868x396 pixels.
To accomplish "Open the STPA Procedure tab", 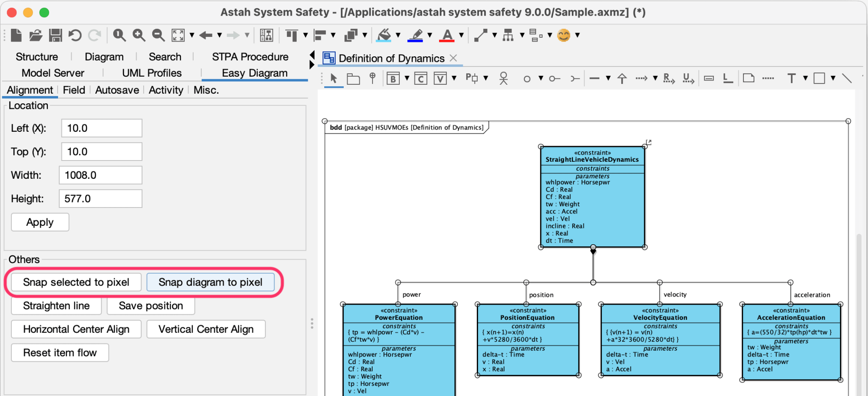I will pos(250,56).
